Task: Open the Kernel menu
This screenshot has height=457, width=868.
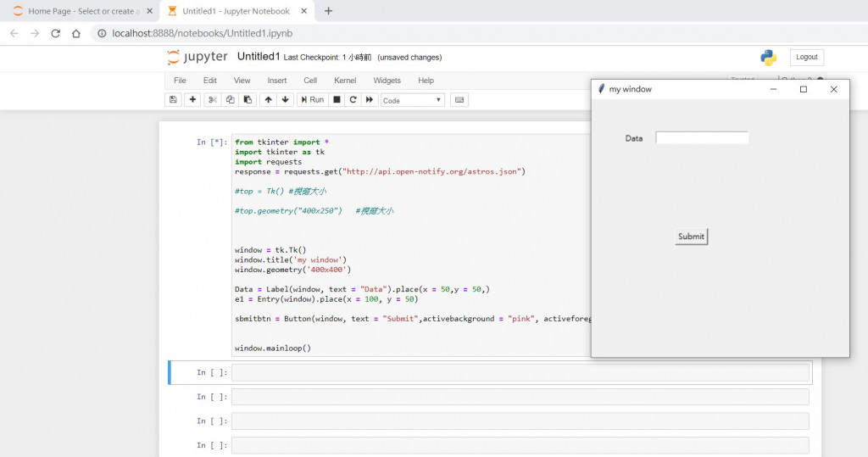Action: coord(345,81)
